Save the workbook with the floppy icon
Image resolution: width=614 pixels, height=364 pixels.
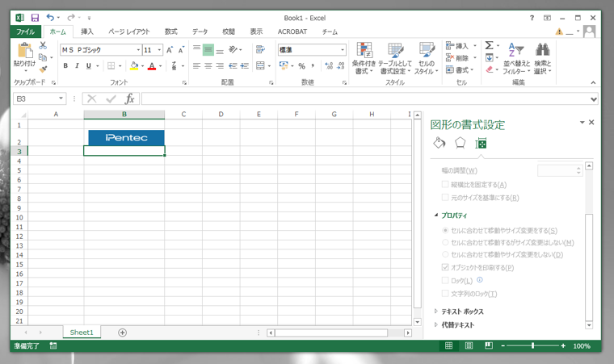click(x=35, y=18)
